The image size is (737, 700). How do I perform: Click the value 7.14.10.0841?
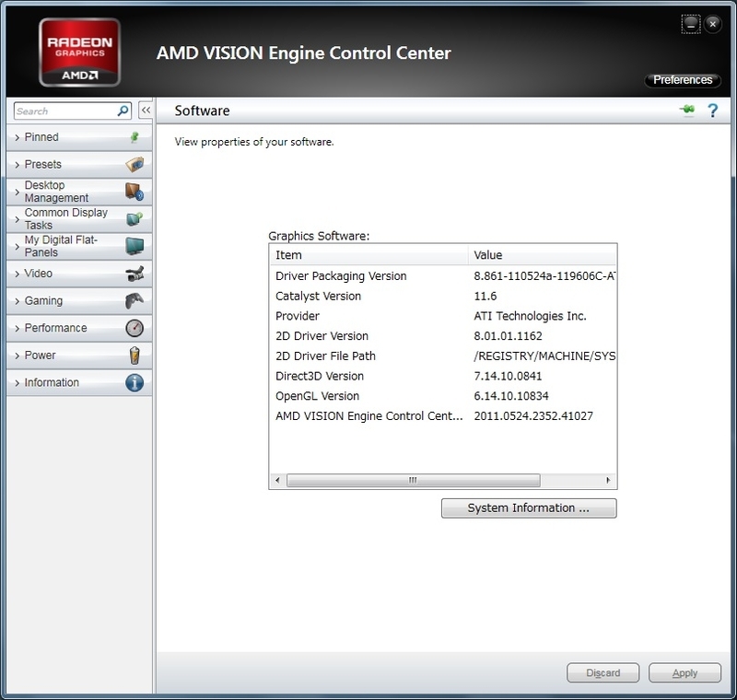508,377
